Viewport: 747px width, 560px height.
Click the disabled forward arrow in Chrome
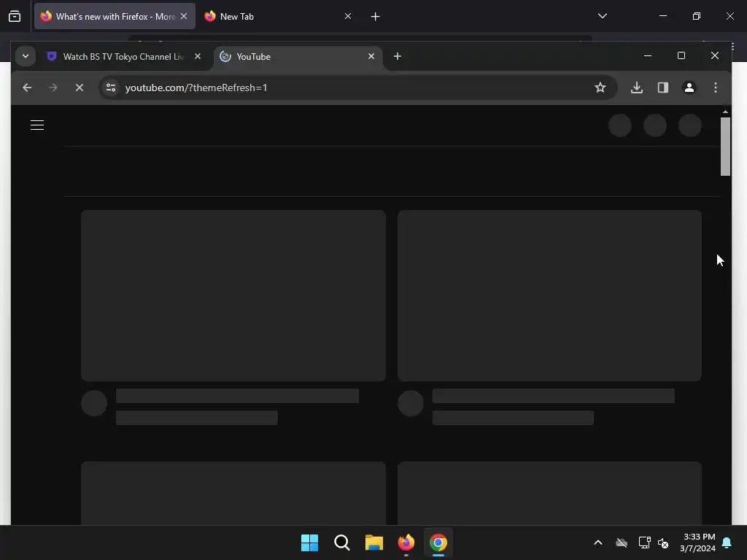(53, 87)
